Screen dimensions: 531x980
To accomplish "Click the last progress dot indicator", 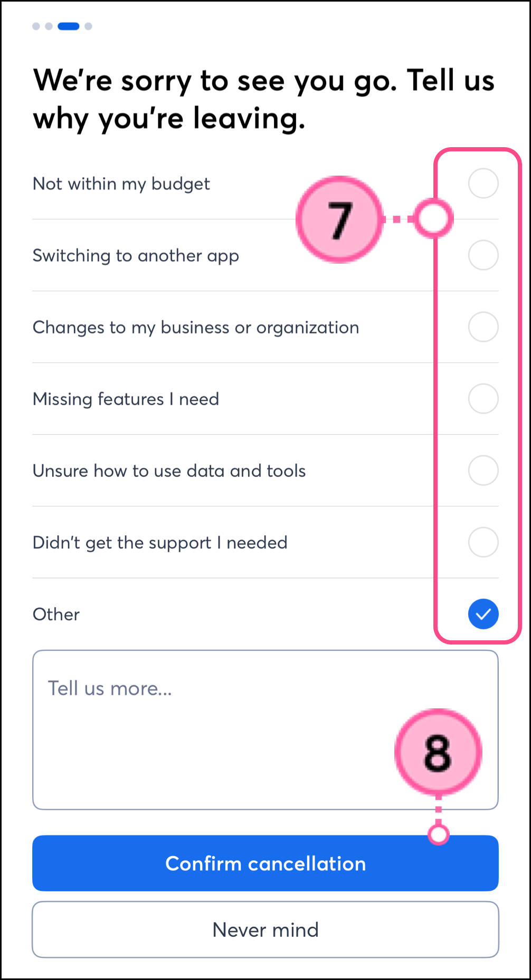I will 88,26.
